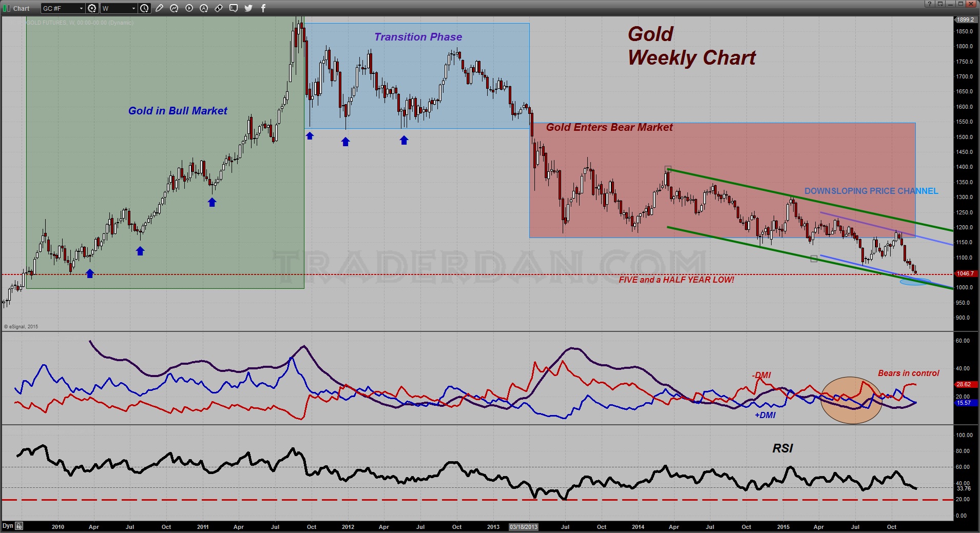
Task: Open the time template clock menu
Action: point(144,8)
